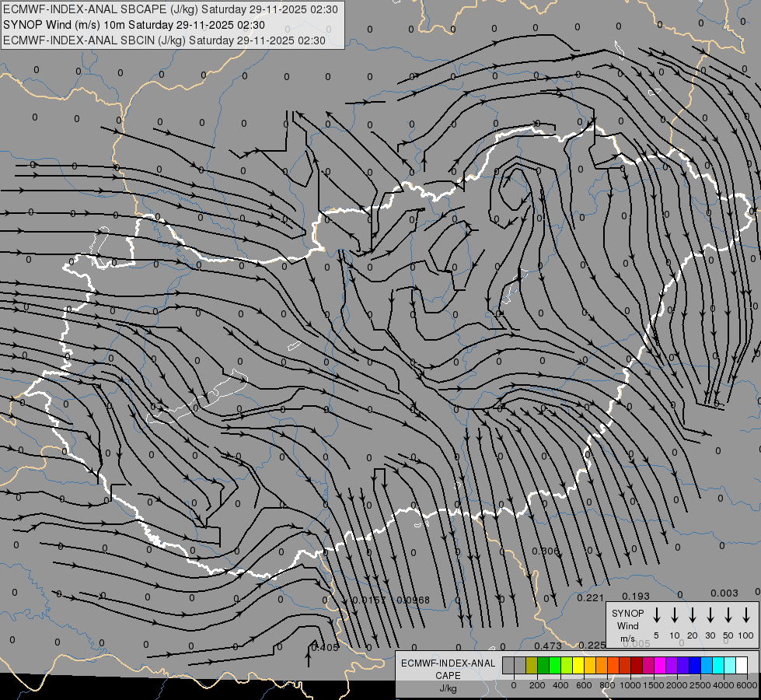Pick the dark red CAPE legend swatch
The width and height of the screenshot is (761, 700).
[637, 665]
